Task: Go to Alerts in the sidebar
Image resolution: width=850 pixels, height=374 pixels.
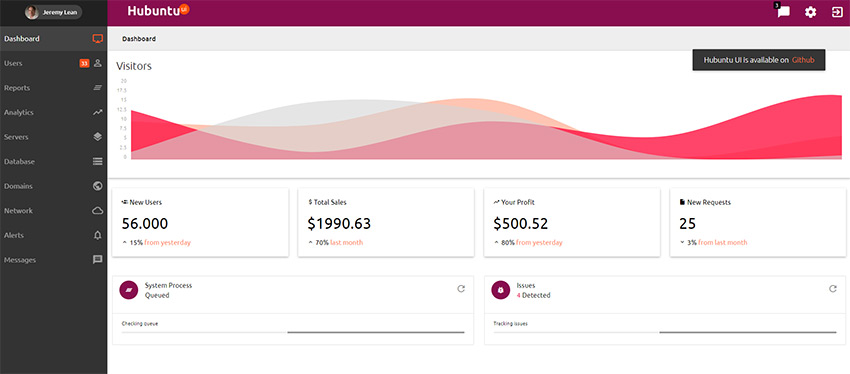Action: (54, 235)
